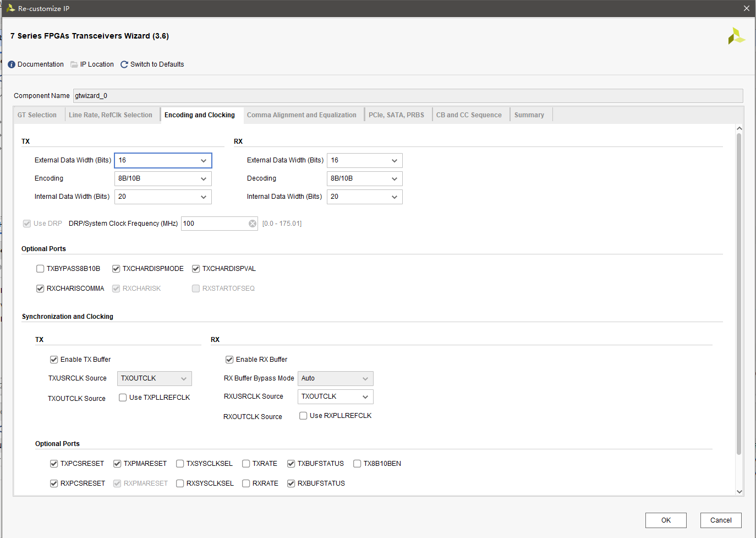Image resolution: width=756 pixels, height=538 pixels.
Task: Enable the RXSYSCLKSEL port
Action: [180, 483]
